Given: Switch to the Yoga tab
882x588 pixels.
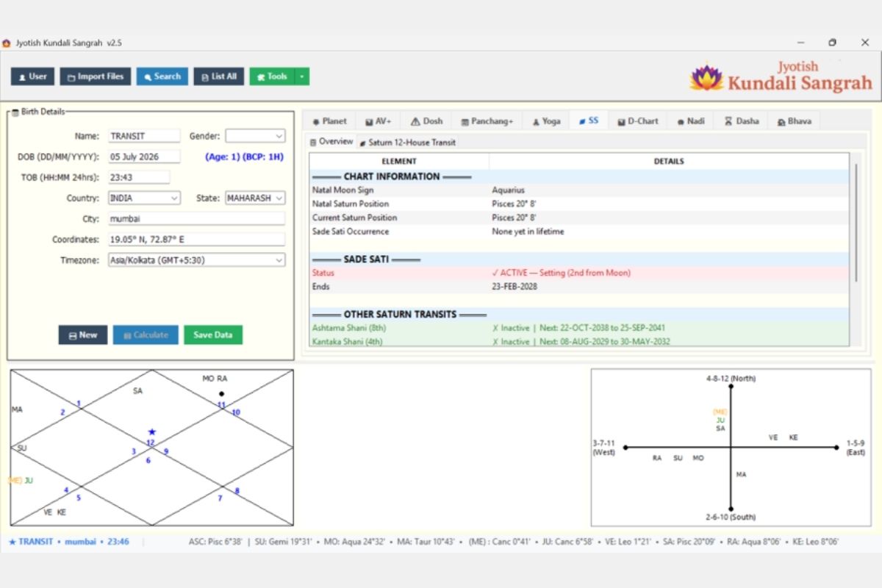Looking at the screenshot, I should [546, 121].
